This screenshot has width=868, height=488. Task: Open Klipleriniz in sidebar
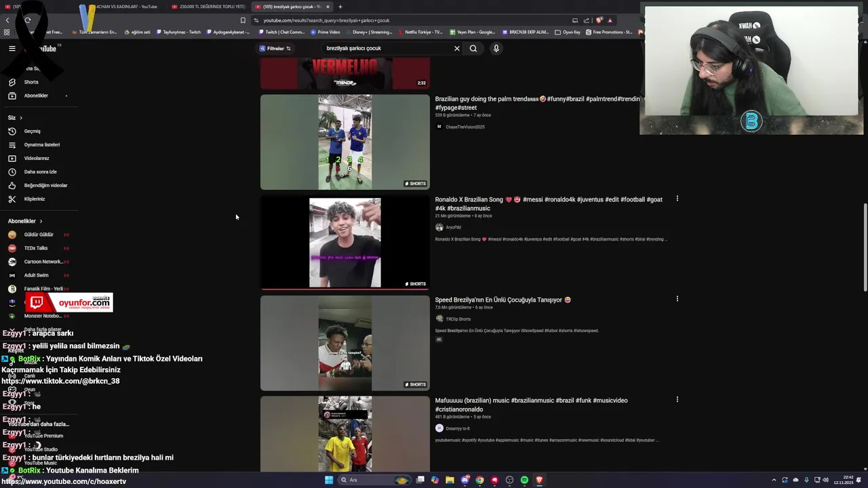point(35,199)
